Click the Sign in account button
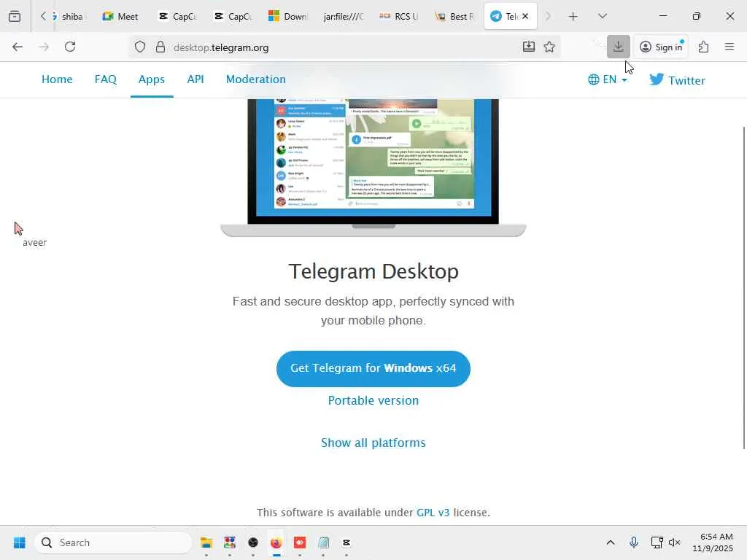The height and width of the screenshot is (560, 747). 661,47
